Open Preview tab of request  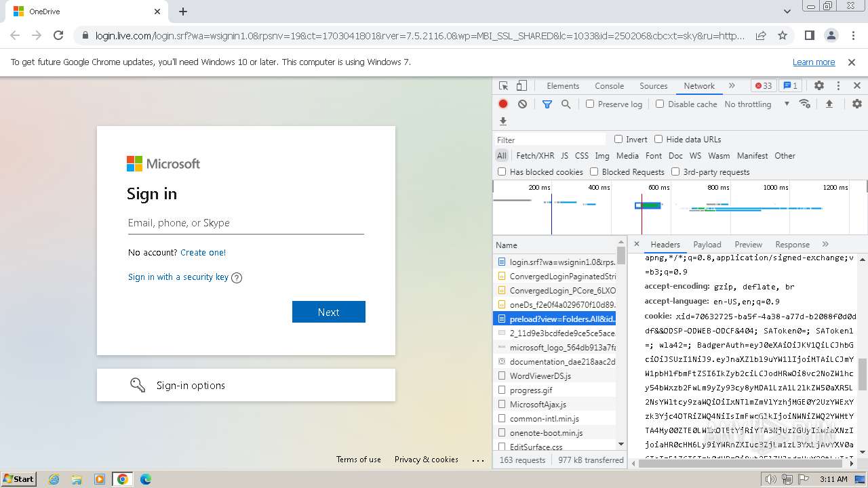click(x=749, y=244)
